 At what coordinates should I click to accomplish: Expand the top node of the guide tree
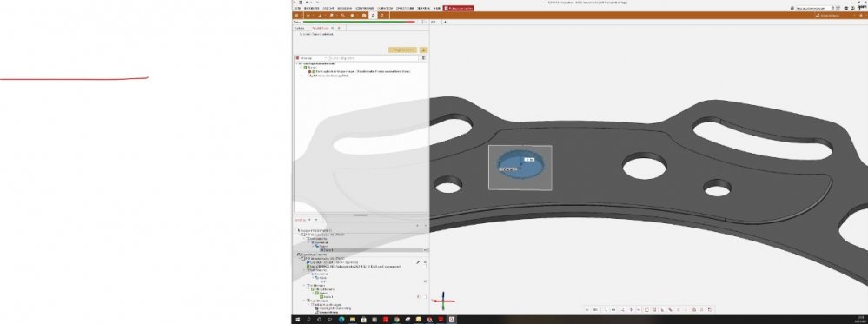tap(296, 63)
